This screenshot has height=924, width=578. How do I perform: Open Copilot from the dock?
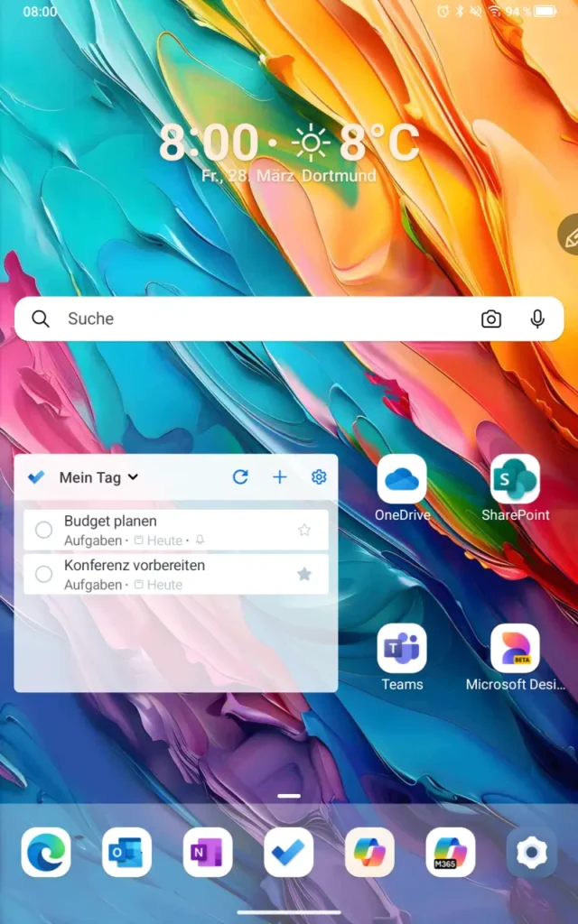[369, 853]
